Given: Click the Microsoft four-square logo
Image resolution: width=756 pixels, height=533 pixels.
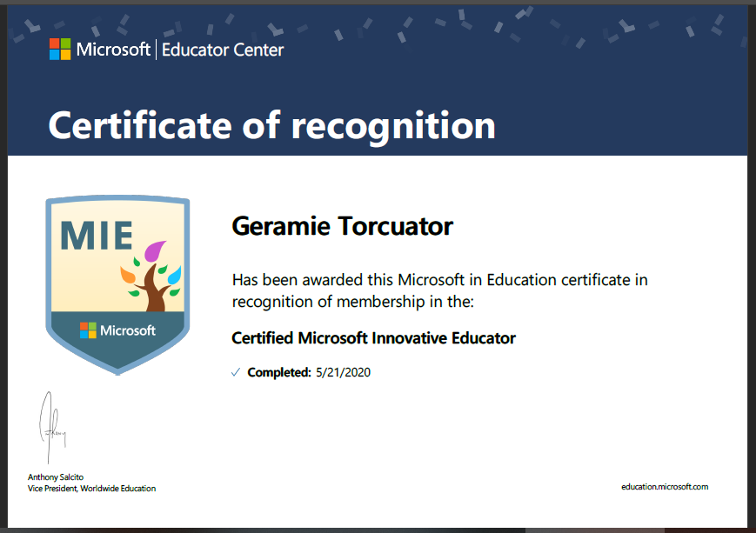Looking at the screenshot, I should 59,49.
